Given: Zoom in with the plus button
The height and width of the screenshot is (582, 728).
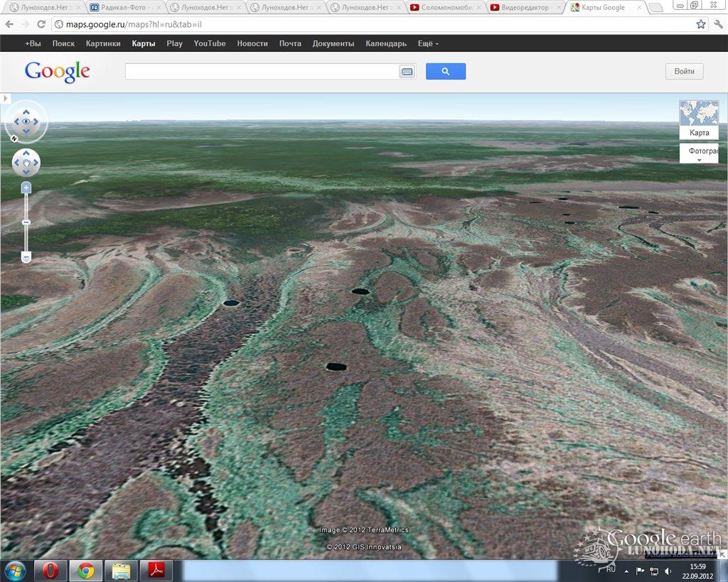Looking at the screenshot, I should 26,188.
